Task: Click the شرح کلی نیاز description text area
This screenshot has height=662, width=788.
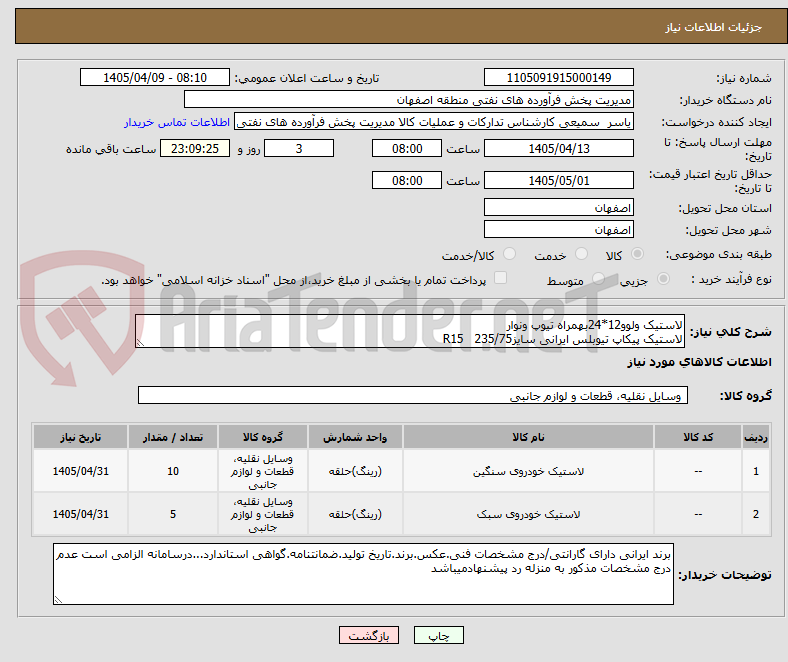Action: point(410,331)
